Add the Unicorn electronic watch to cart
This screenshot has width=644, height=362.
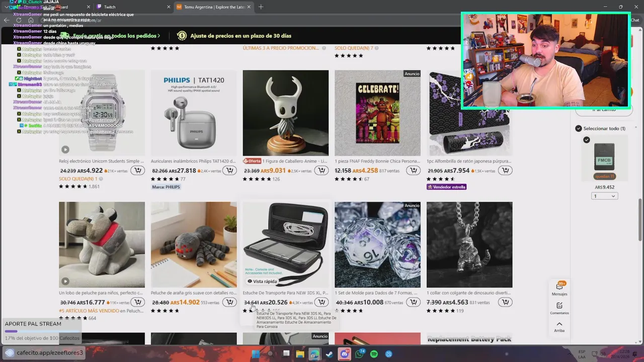[138, 170]
